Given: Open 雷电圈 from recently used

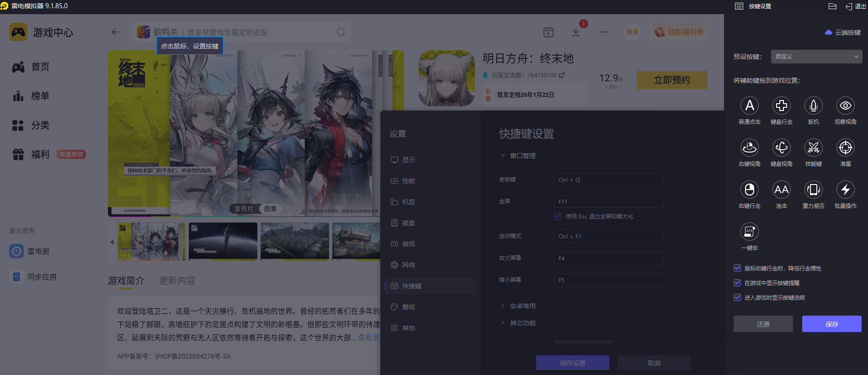Looking at the screenshot, I should [x=30, y=251].
